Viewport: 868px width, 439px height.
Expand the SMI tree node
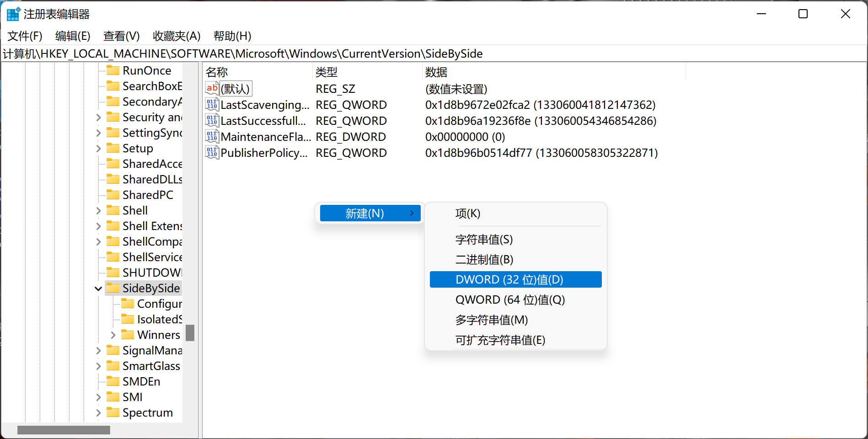(98, 397)
